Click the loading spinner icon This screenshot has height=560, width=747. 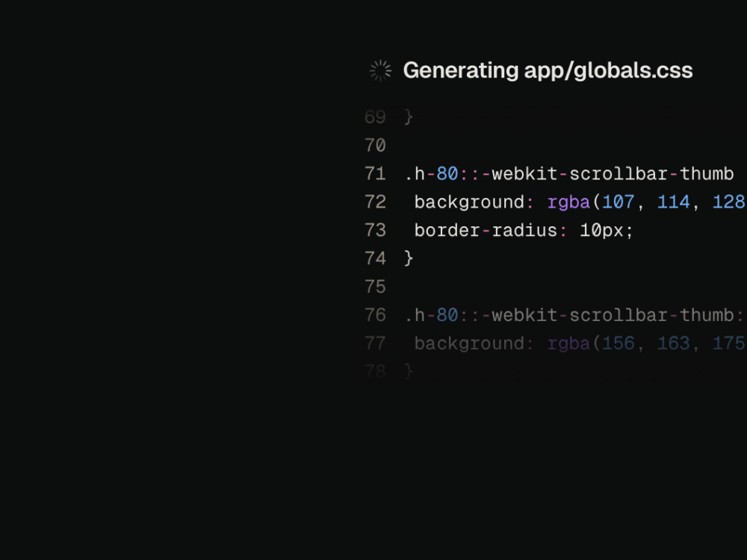(x=380, y=71)
